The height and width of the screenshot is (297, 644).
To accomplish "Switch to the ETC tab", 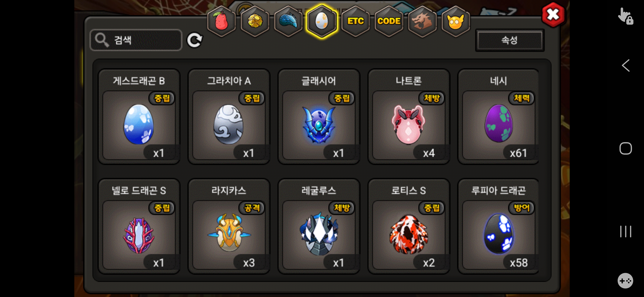I will (355, 21).
